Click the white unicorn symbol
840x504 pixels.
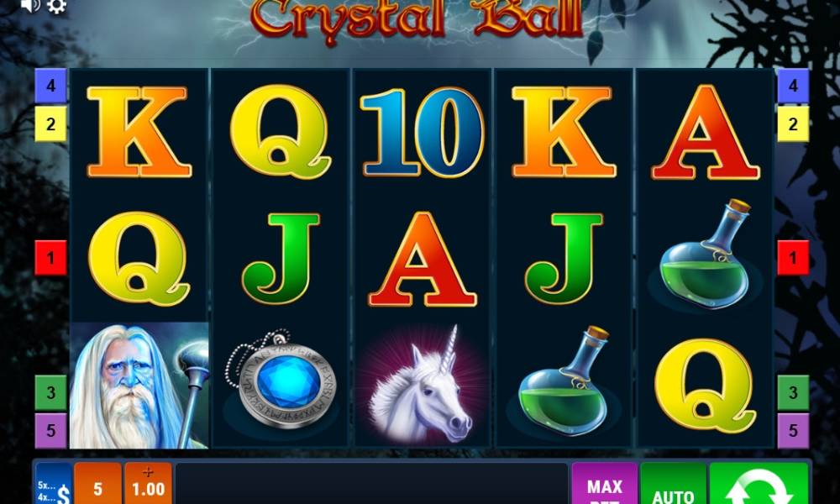[x=422, y=386]
